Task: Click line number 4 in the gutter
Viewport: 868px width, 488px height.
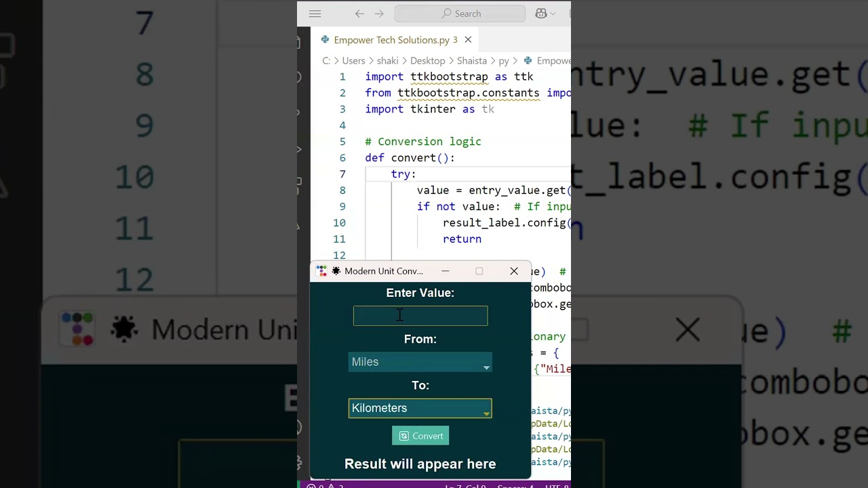Action: coord(342,125)
